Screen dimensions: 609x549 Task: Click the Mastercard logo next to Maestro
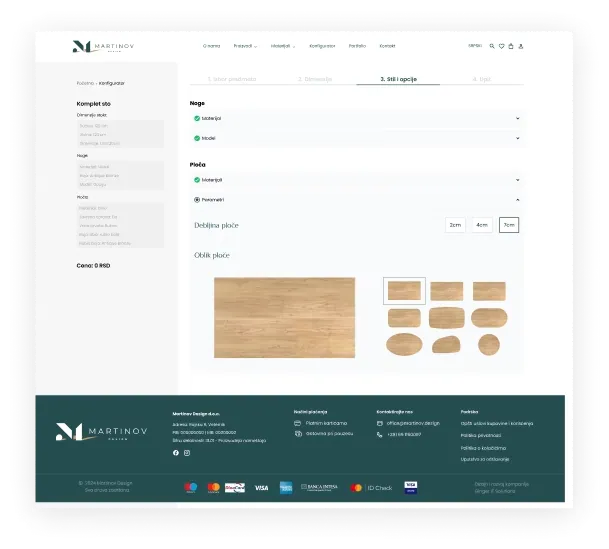pyautogui.click(x=213, y=487)
